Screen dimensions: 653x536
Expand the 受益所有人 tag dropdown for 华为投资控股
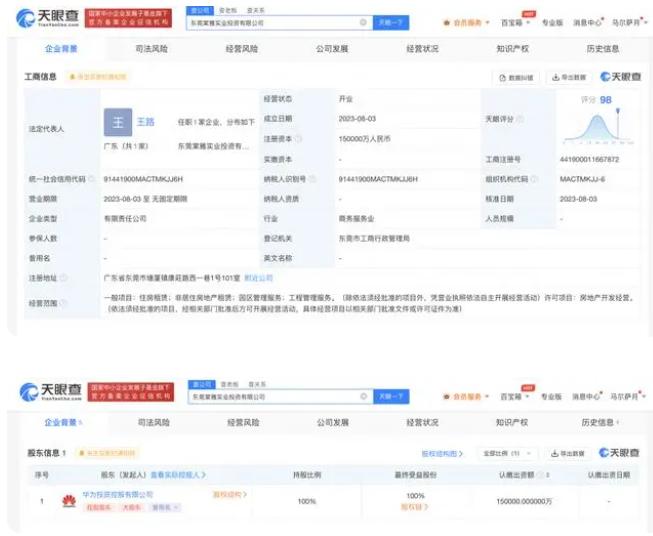pyautogui.click(x=166, y=507)
